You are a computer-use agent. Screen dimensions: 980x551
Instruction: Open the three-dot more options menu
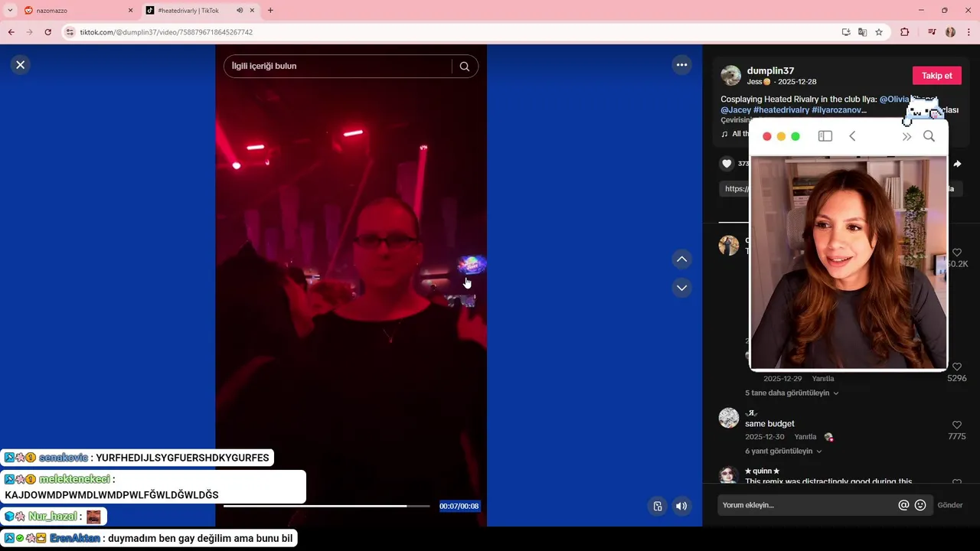681,65
